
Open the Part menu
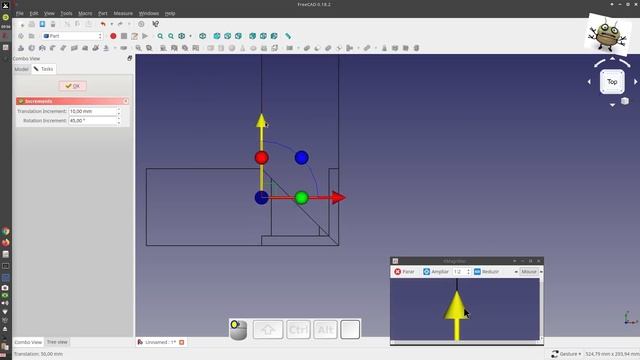click(102, 13)
